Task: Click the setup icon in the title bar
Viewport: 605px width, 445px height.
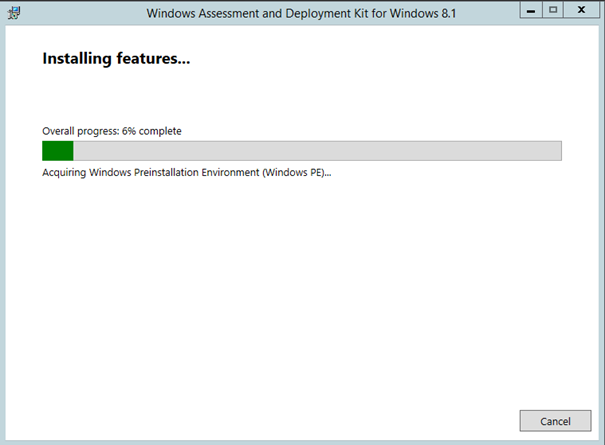Action: point(14,13)
